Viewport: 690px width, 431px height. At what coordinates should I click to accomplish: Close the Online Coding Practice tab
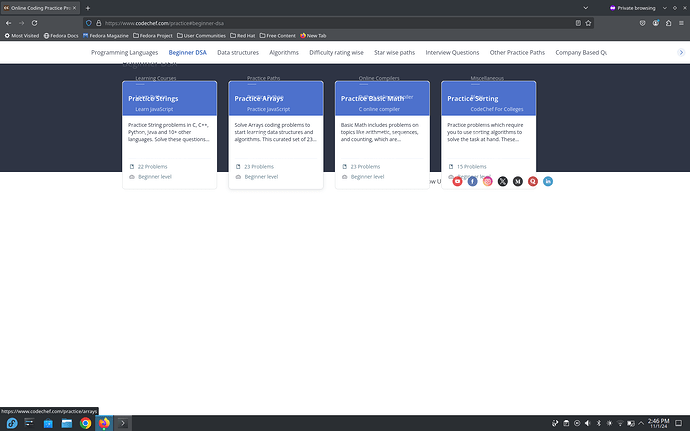point(74,8)
